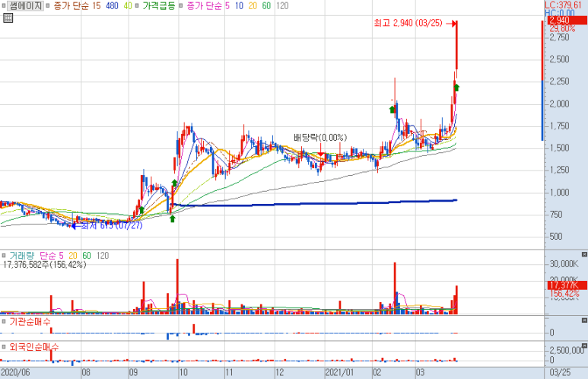Click the 2021/01 date on the time axis
Screen dimensions: 588x379
[x=339, y=373]
